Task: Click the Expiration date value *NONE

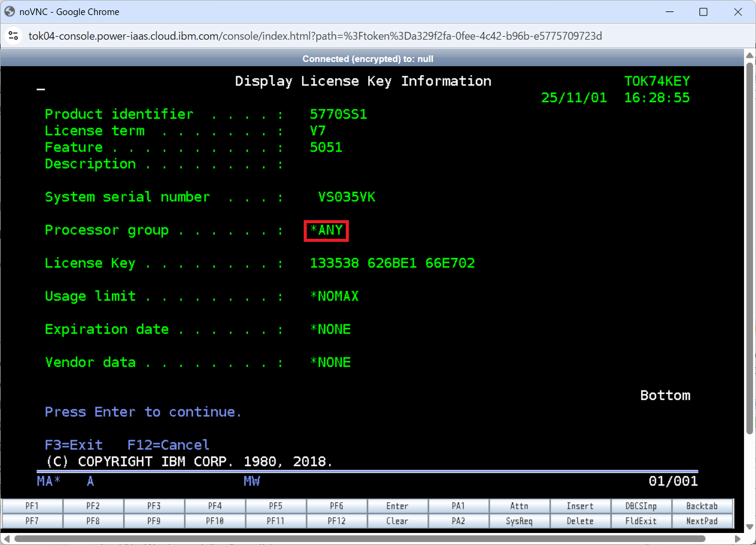Action: (330, 329)
